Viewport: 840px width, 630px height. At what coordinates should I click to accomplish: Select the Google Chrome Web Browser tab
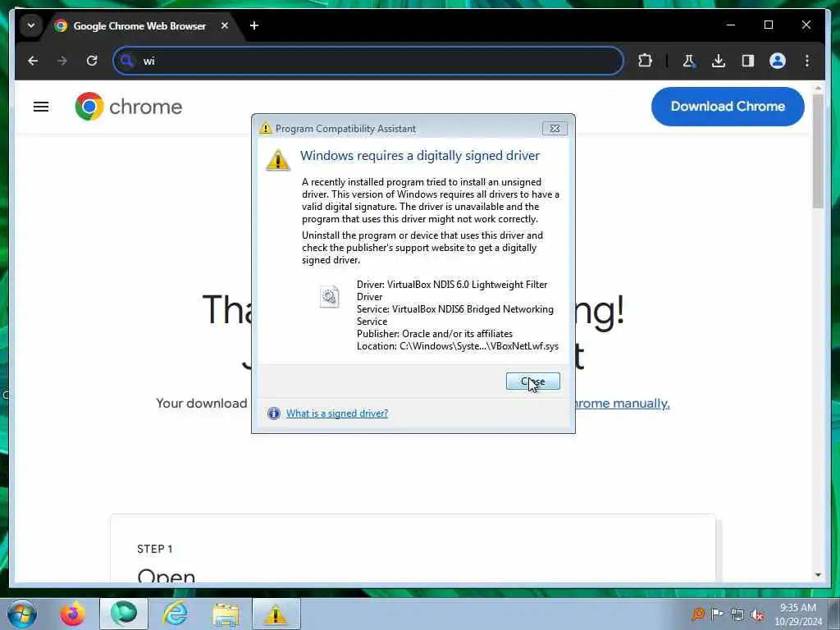tap(139, 25)
